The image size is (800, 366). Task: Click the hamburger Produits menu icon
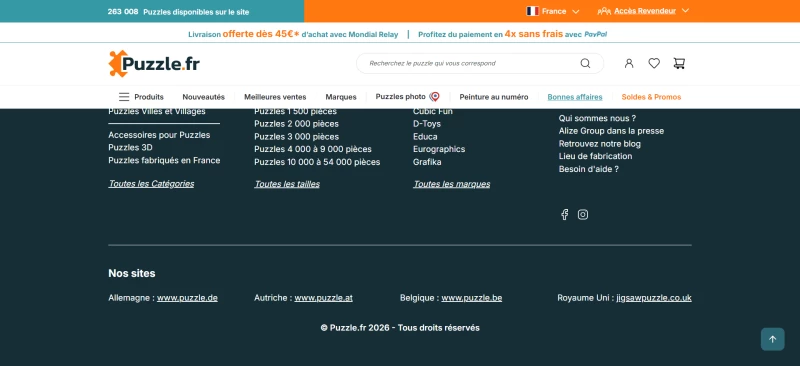pos(124,97)
